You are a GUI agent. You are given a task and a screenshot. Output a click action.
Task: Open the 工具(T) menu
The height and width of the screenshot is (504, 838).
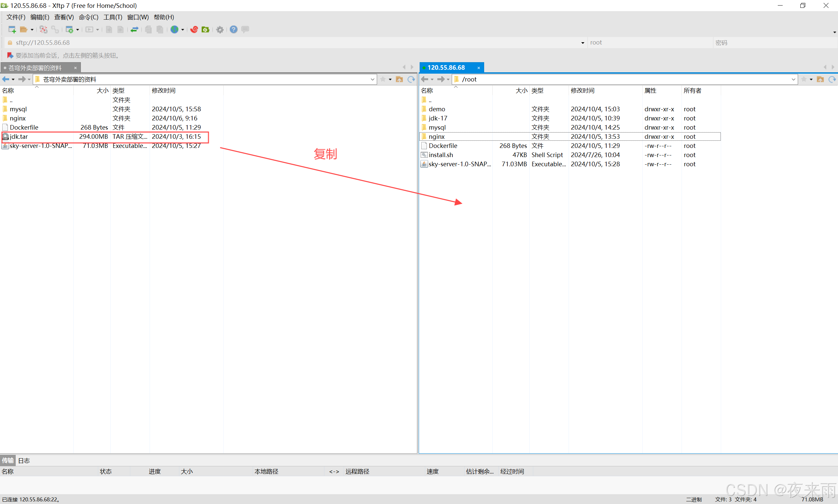pos(112,17)
